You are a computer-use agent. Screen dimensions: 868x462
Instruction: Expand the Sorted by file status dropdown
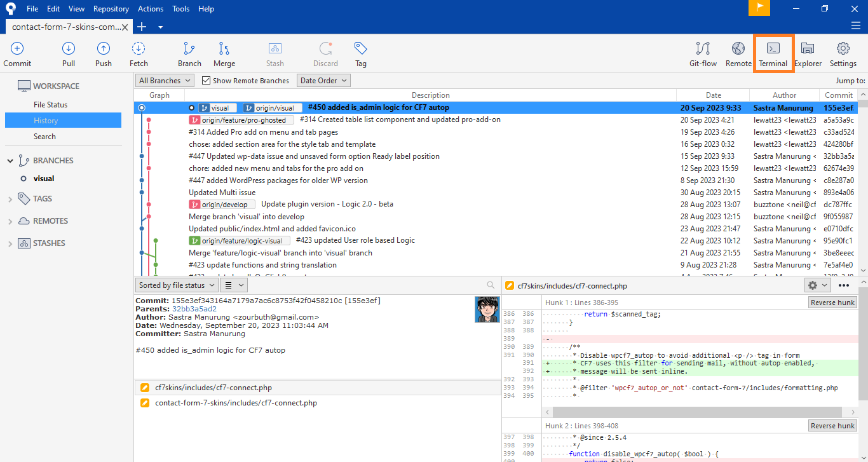pos(177,285)
